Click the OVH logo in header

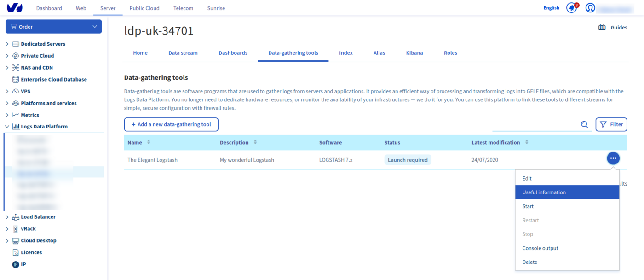click(15, 8)
